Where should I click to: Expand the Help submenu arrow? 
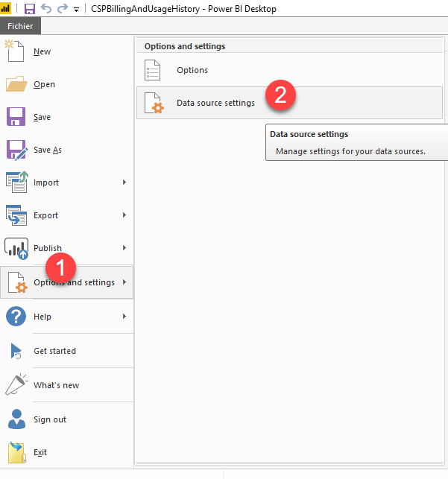pyautogui.click(x=124, y=316)
